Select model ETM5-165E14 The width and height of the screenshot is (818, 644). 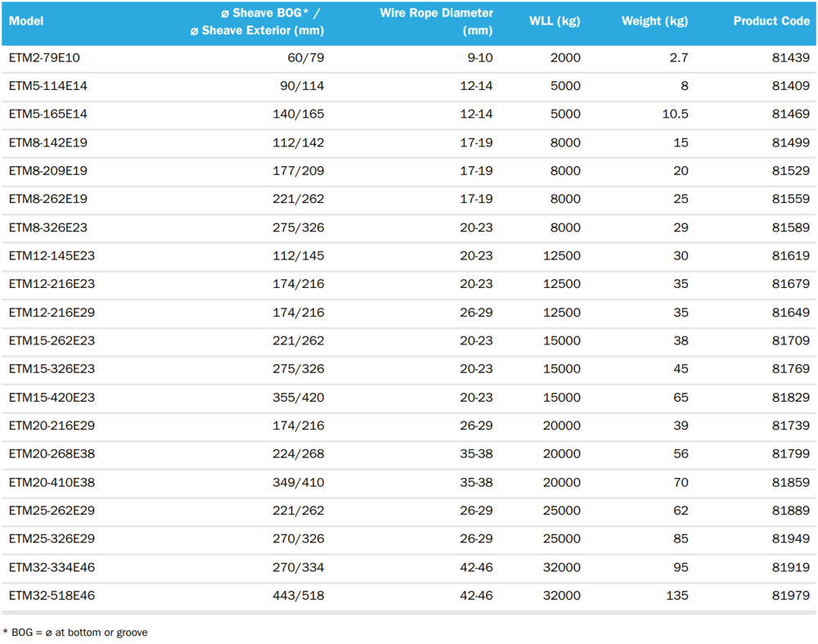click(x=48, y=115)
